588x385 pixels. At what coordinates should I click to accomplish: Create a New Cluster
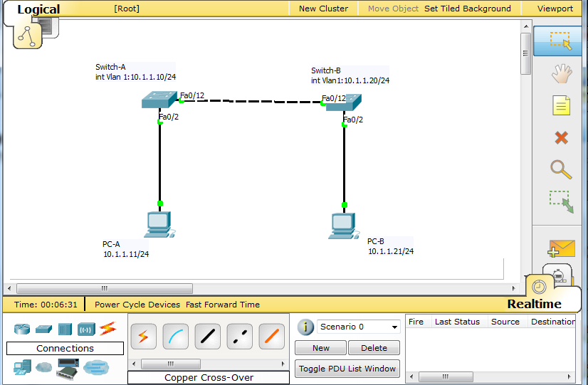pyautogui.click(x=323, y=9)
